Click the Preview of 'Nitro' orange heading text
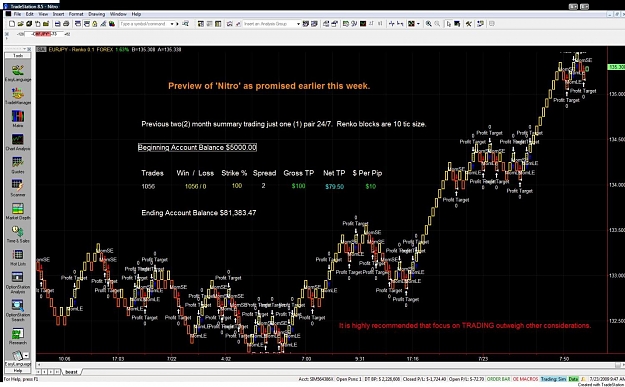The image size is (625, 387). 269,86
